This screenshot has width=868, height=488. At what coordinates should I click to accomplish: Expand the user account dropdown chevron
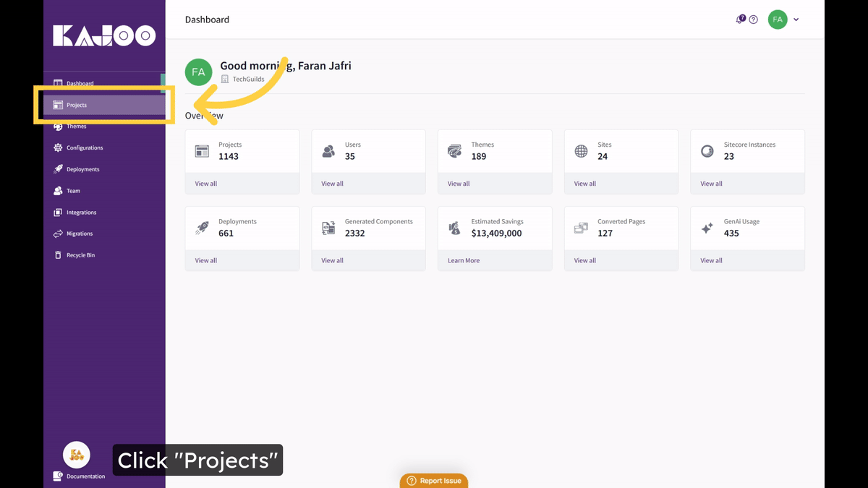796,20
